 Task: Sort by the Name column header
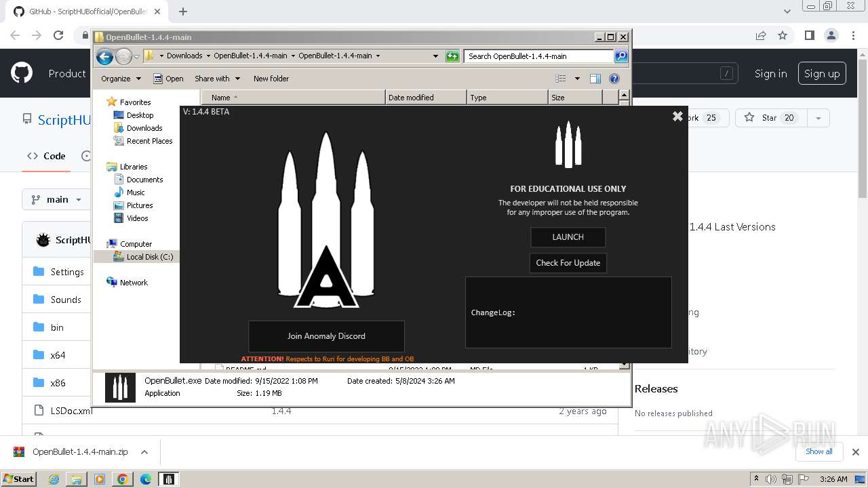pos(293,98)
